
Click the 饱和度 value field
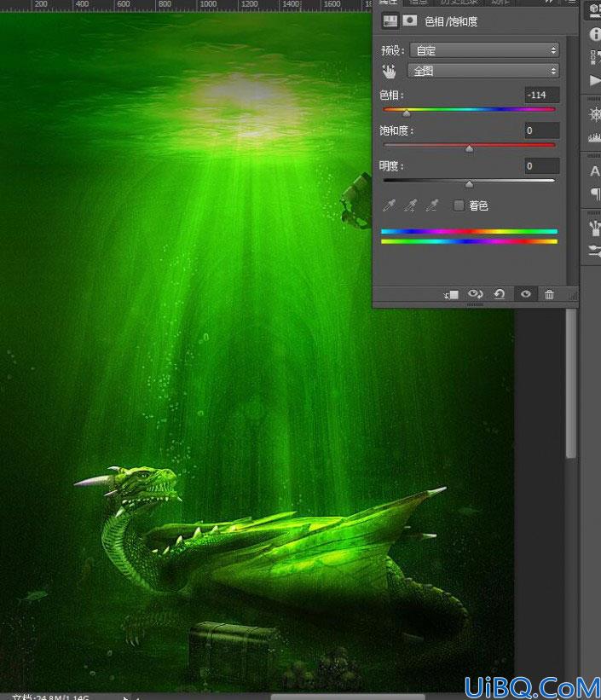coord(542,130)
